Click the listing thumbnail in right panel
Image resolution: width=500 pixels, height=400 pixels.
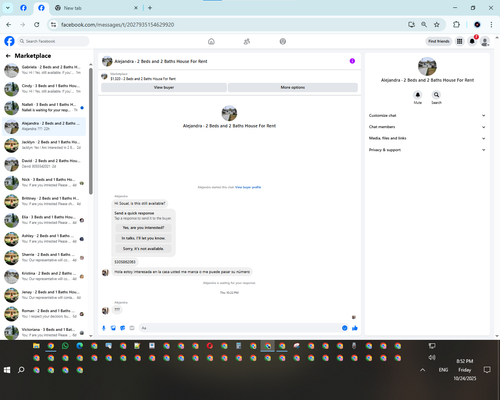427,66
